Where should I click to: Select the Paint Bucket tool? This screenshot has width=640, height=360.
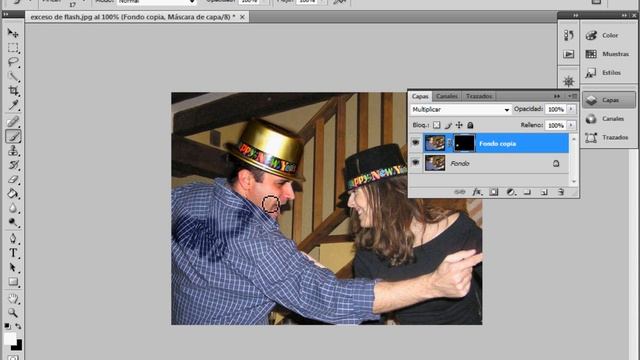tap(13, 194)
